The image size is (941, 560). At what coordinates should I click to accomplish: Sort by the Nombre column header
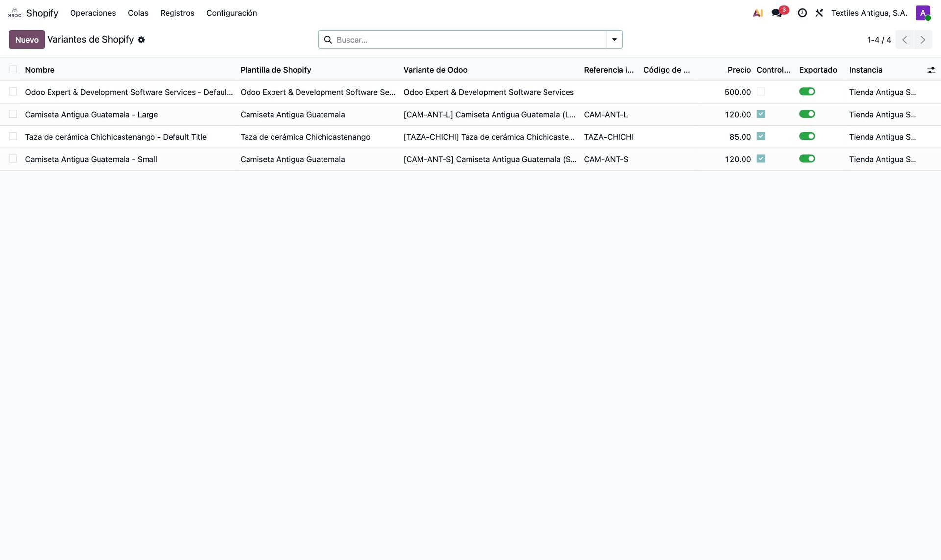tap(40, 70)
